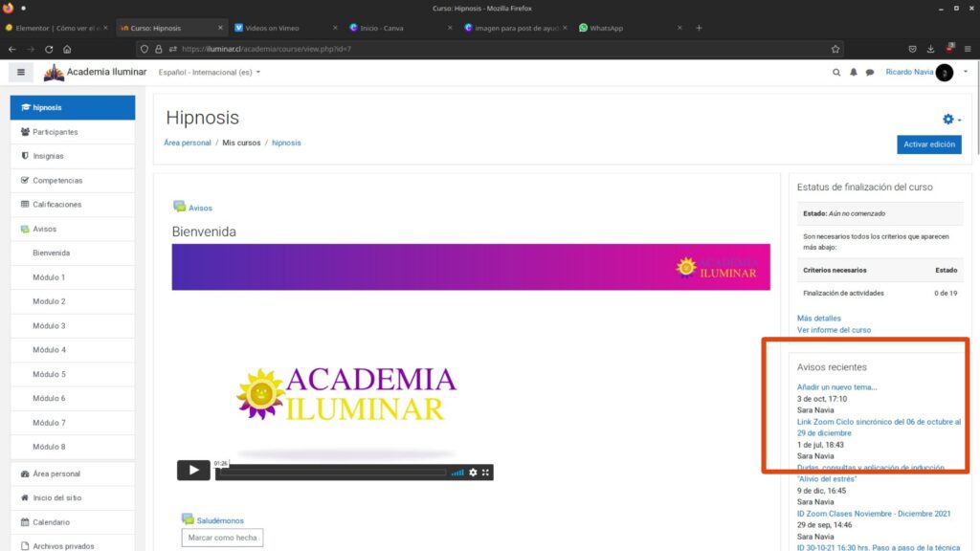980x551 pixels.
Task: Reload the current page
Action: [x=49, y=49]
